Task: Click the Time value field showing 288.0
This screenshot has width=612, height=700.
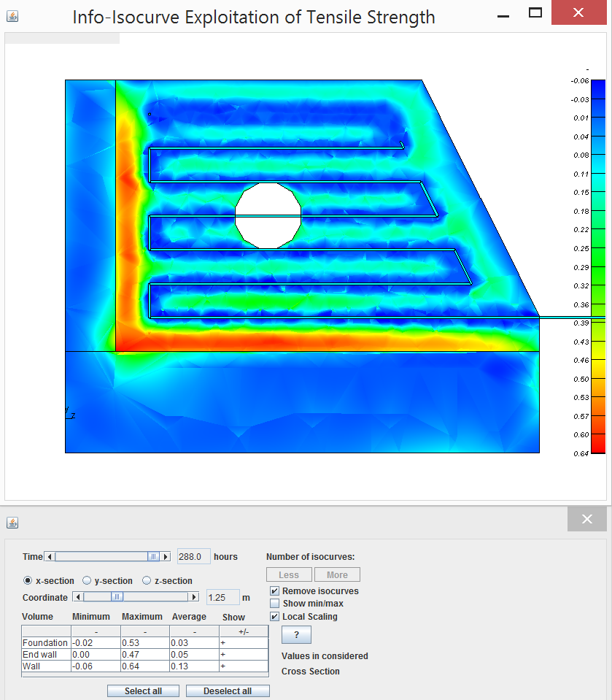Action: pos(193,557)
